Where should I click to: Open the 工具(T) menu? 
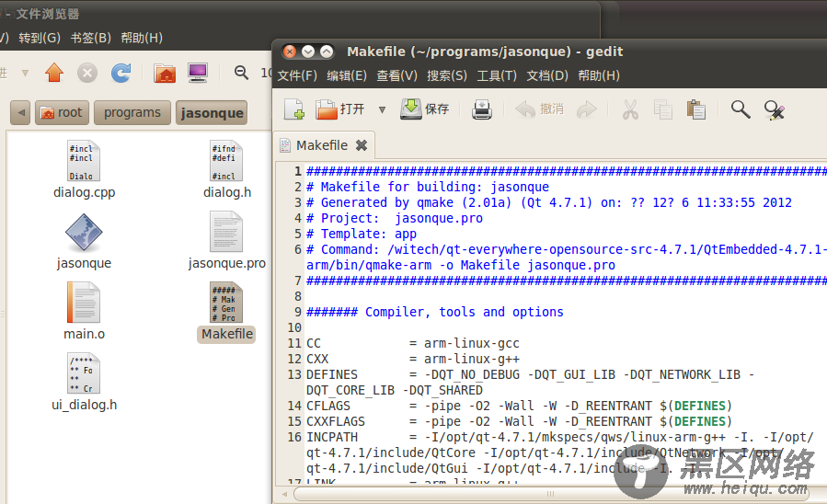(x=497, y=76)
